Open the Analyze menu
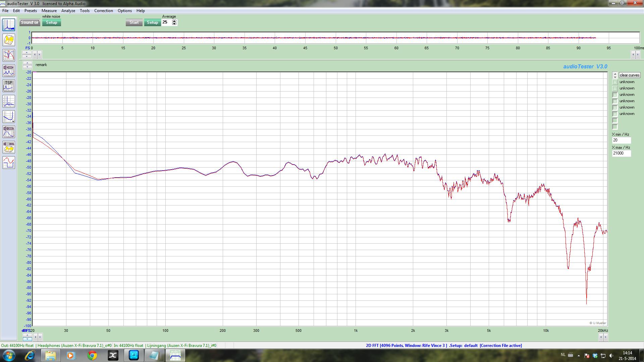This screenshot has width=644, height=362. coord(68,11)
